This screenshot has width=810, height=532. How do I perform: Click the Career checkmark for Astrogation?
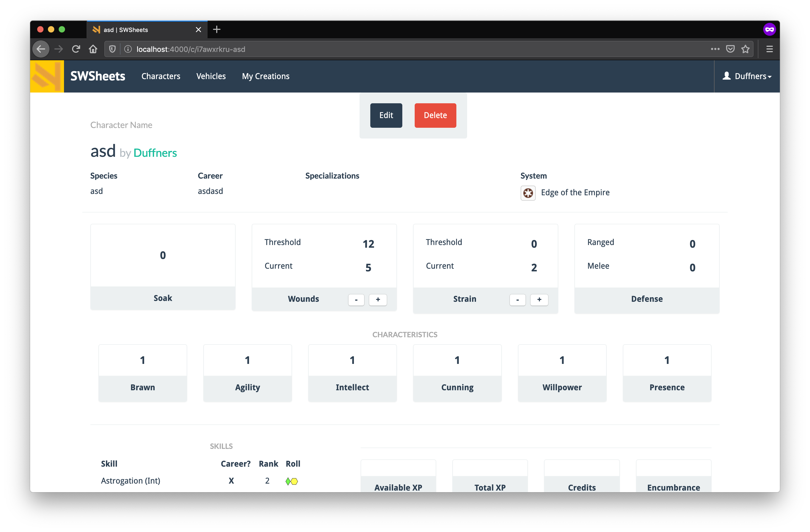coord(232,481)
